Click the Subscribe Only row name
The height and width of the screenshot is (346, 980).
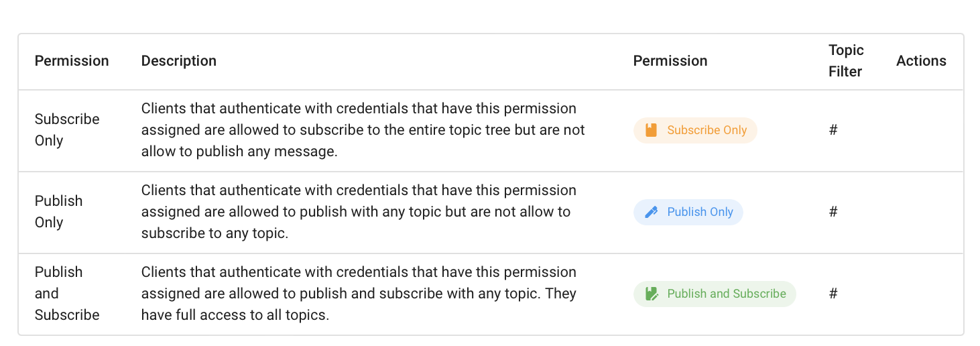click(x=67, y=130)
